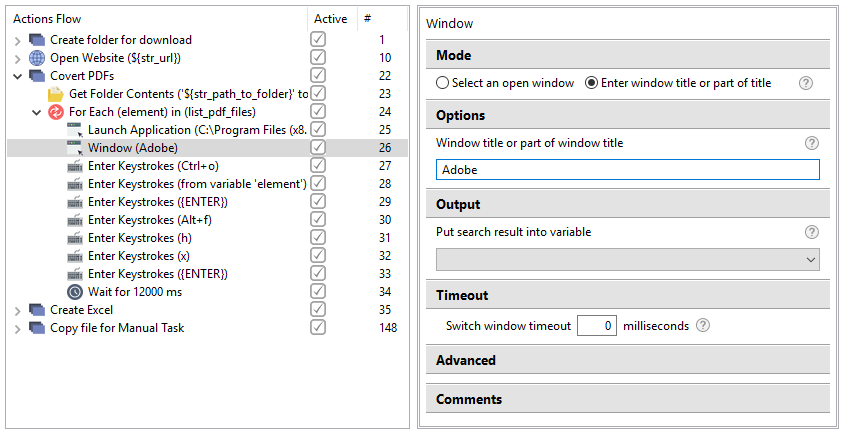
Task: Choose the Select an open window radio option
Action: 442,83
